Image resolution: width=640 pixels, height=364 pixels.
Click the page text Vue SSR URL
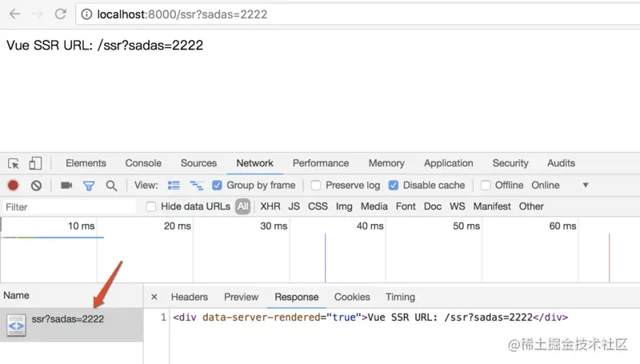click(105, 46)
